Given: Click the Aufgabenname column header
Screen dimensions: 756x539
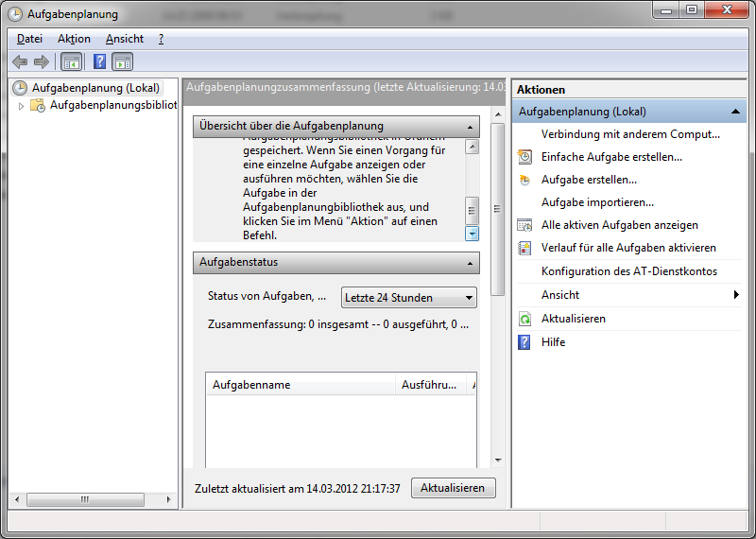Looking at the screenshot, I should (x=301, y=385).
